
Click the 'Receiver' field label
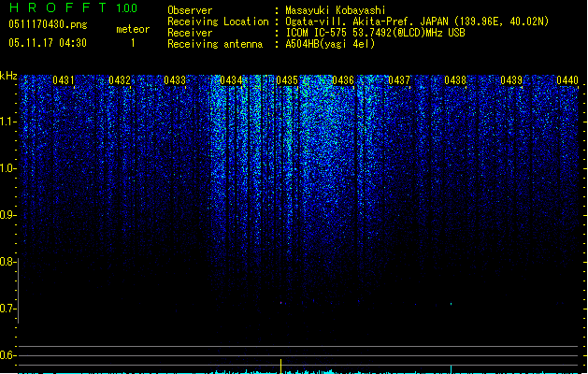point(190,33)
